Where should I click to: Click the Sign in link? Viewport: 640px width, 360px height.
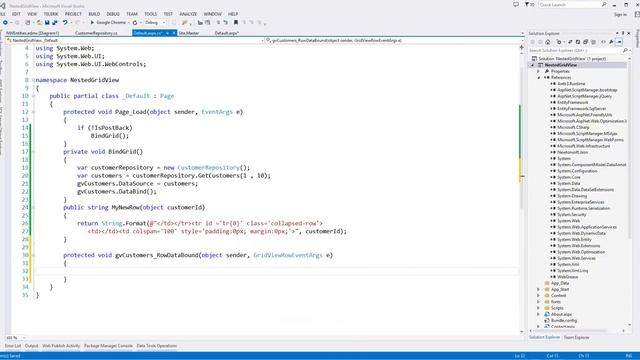(x=620, y=14)
